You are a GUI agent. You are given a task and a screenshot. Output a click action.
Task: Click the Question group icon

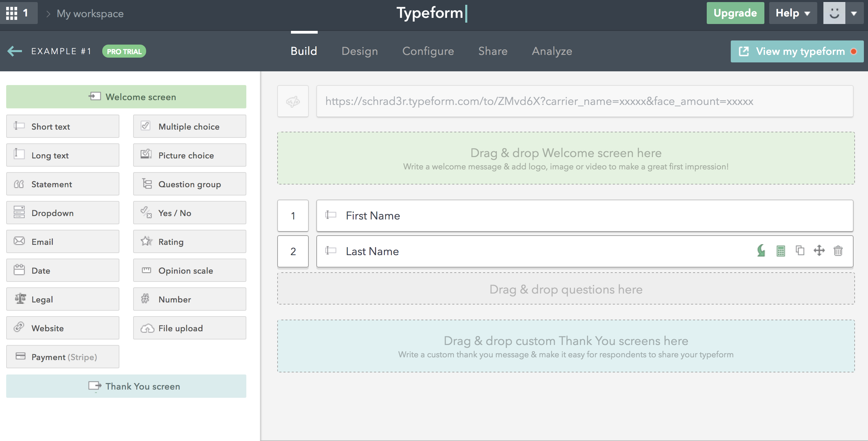pos(147,184)
